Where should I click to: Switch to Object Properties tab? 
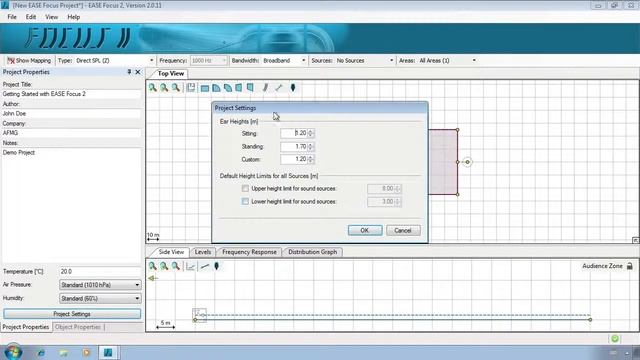pos(78,327)
